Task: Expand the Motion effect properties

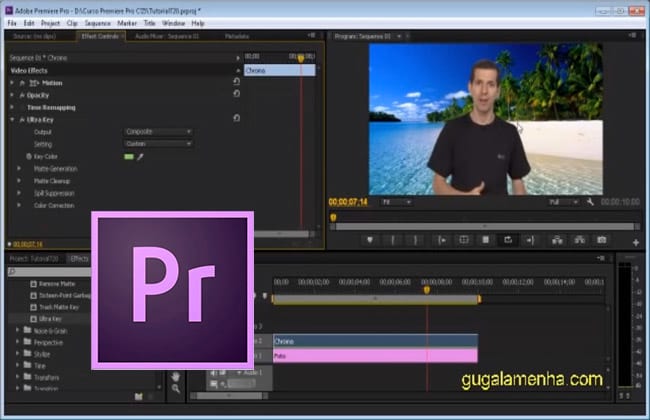Action: (x=12, y=83)
